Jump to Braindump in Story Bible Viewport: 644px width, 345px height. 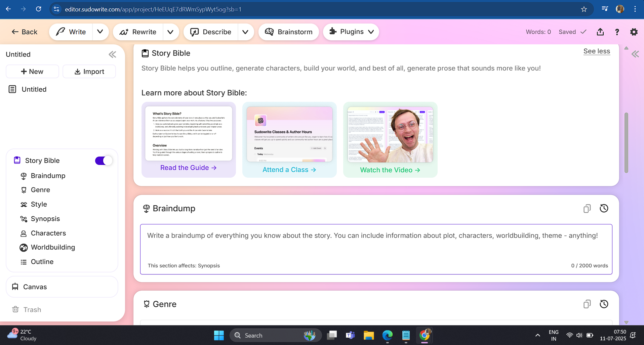click(x=48, y=176)
